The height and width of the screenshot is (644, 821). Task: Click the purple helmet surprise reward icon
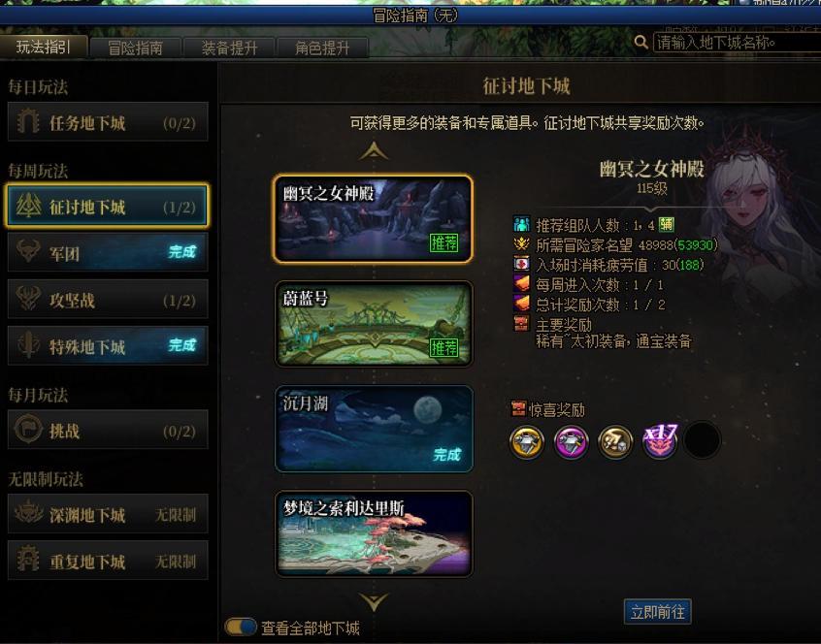(572, 441)
